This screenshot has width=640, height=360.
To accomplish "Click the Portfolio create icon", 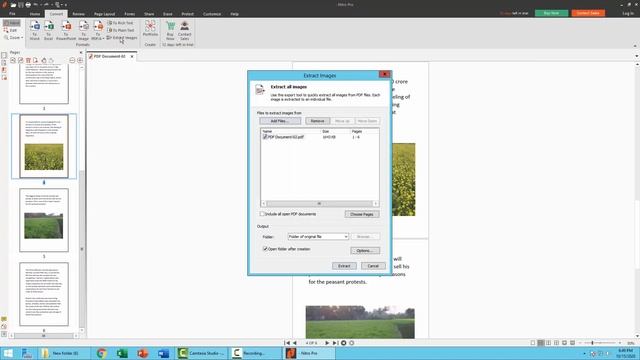I will point(150,29).
